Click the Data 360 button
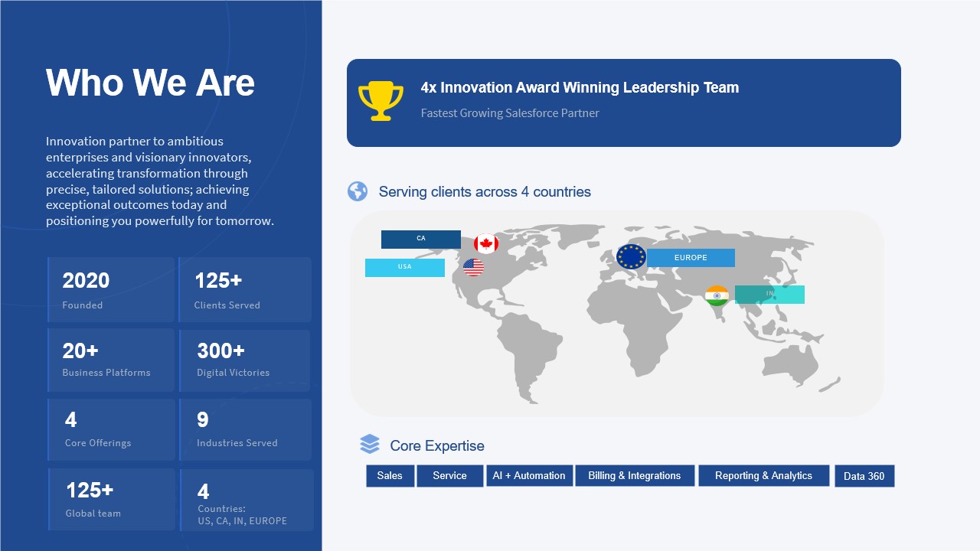Viewport: 980px width, 551px height. 864,477
